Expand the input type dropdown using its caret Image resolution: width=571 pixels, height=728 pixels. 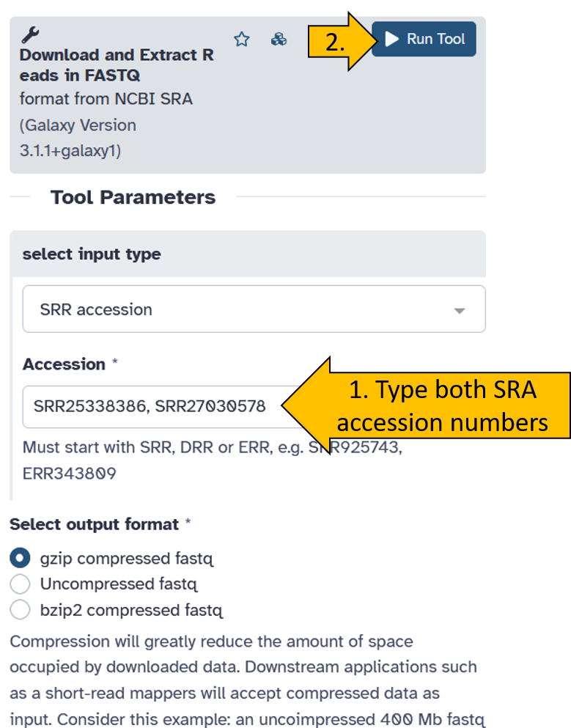pyautogui.click(x=459, y=311)
